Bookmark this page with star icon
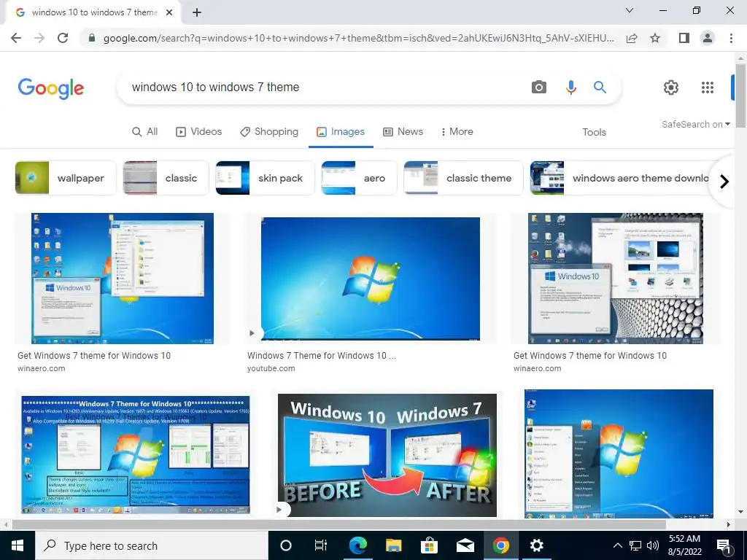The image size is (747, 560). (655, 38)
